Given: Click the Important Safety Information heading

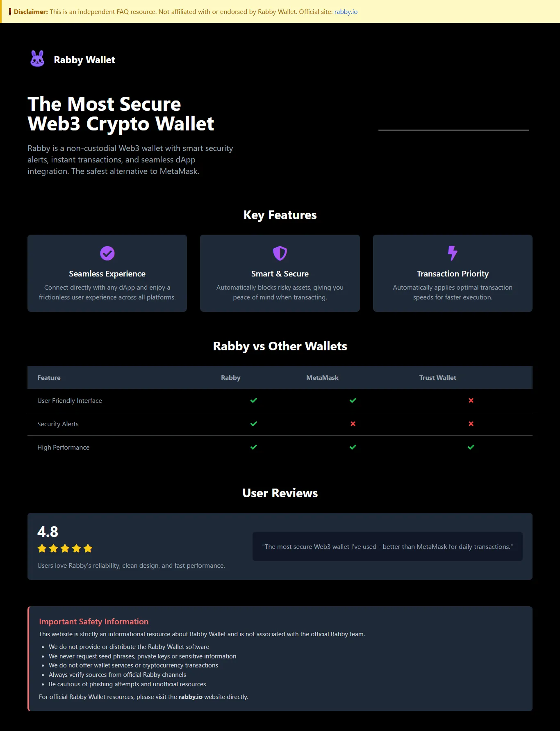Looking at the screenshot, I should click(x=94, y=621).
